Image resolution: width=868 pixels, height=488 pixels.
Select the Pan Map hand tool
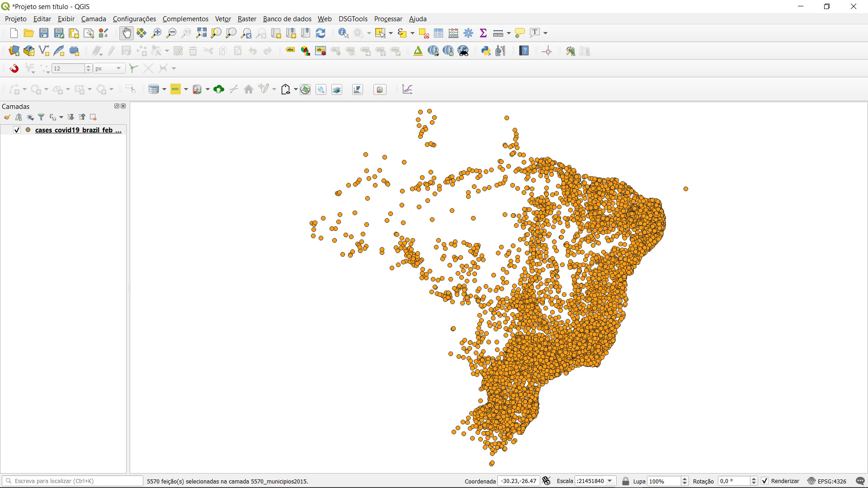tap(126, 33)
